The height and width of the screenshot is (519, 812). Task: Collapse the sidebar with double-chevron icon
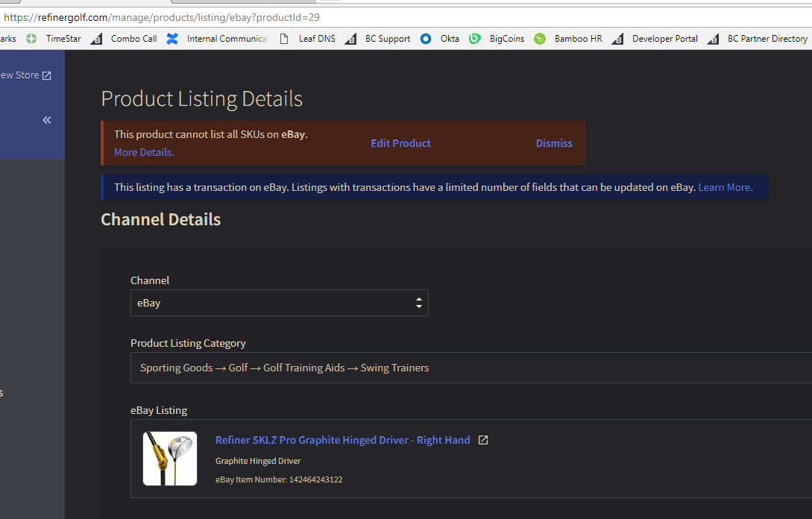(47, 120)
